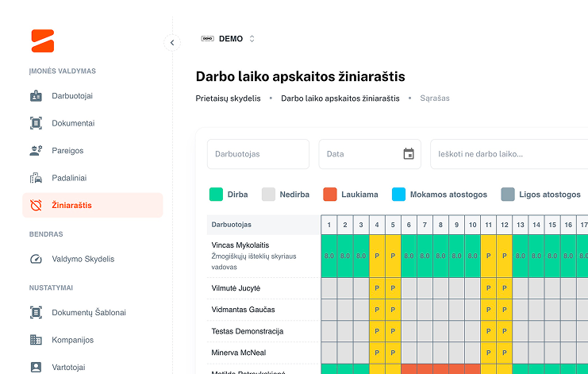588x374 pixels.
Task: Open the Ieškoti ne darbo laiko dropdown
Action: click(x=508, y=154)
